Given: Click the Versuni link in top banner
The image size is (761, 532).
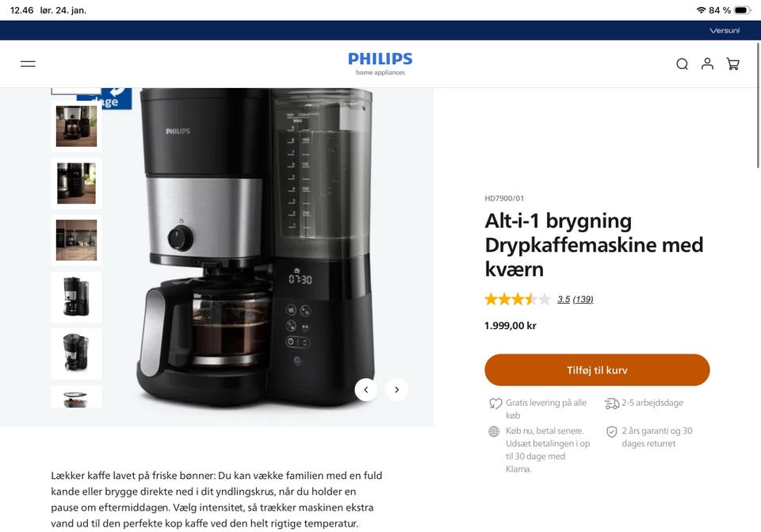Looking at the screenshot, I should click(724, 31).
